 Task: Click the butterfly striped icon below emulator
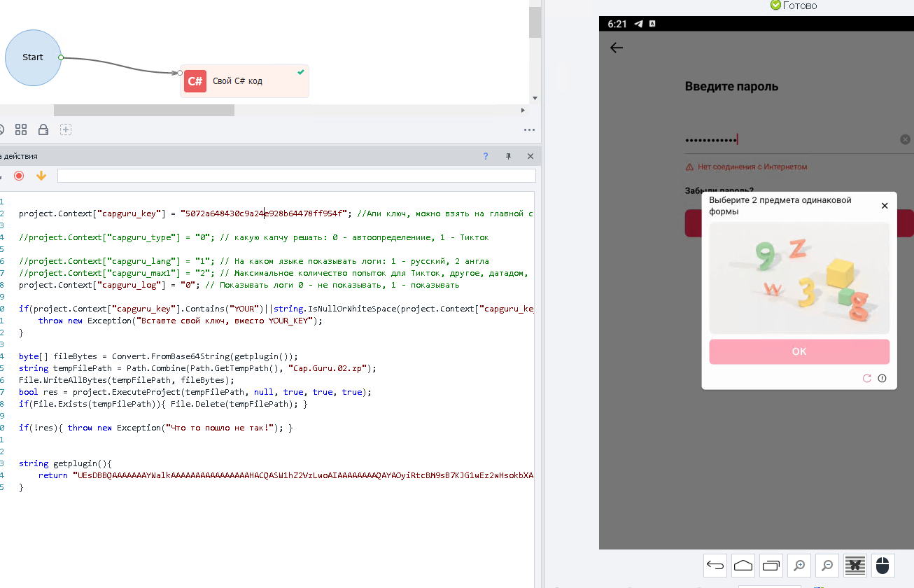(x=855, y=565)
